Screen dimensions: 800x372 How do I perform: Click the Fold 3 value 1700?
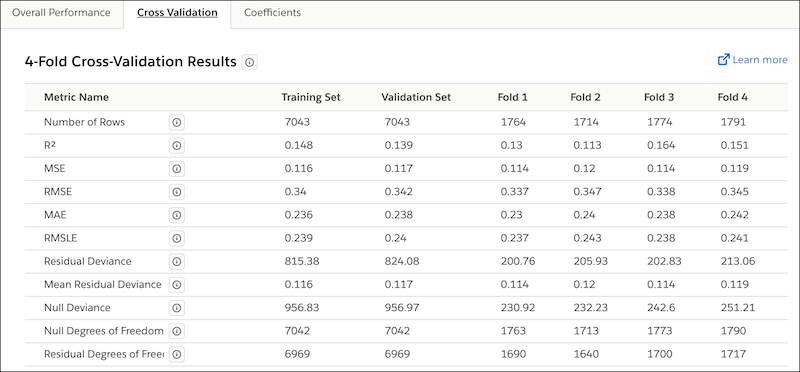[x=660, y=354]
